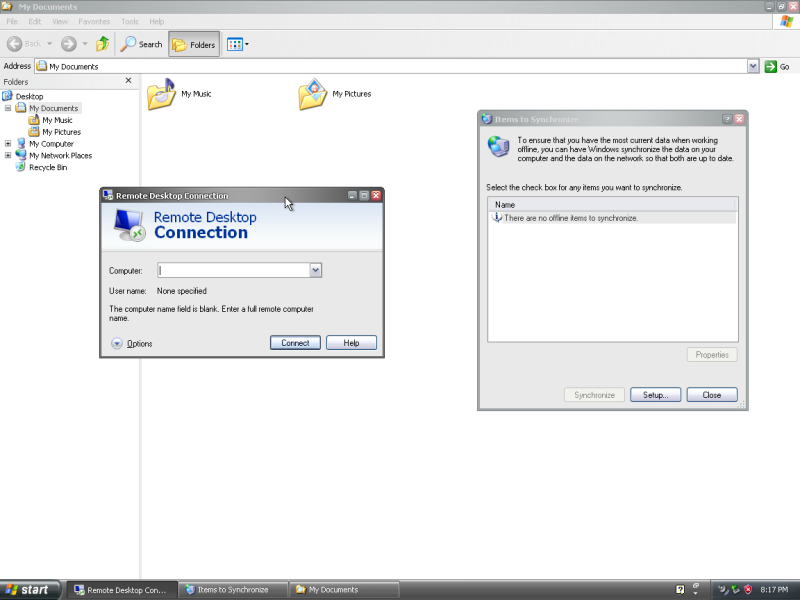Open the Favorites menu
This screenshot has height=600, width=800.
pos(94,21)
